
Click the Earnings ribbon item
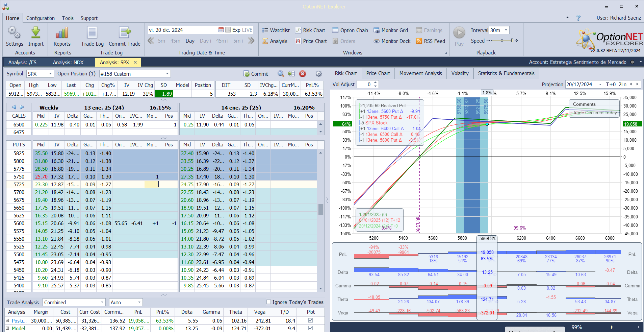[429, 30]
